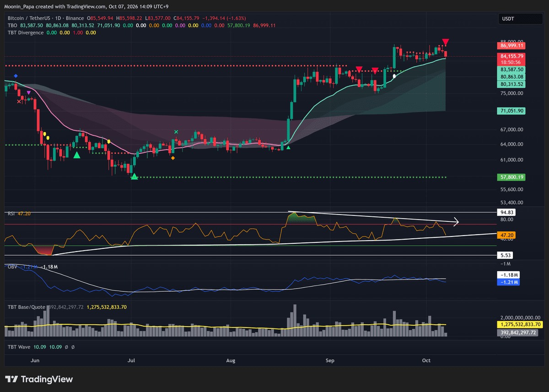Open the USDT currency selector
The width and height of the screenshot is (549, 392).
[x=520, y=19]
